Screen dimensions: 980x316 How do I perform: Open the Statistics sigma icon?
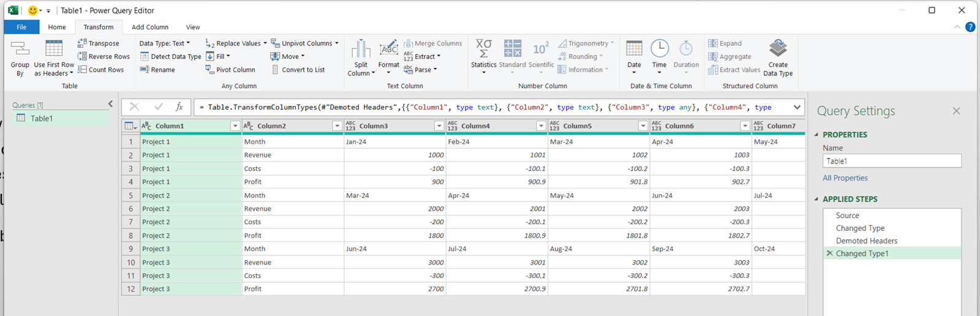[x=483, y=49]
